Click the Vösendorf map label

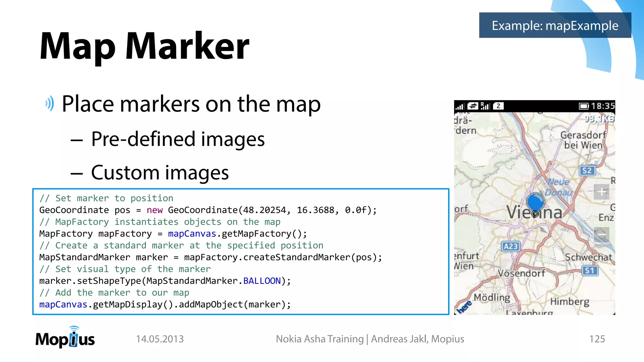point(521,273)
